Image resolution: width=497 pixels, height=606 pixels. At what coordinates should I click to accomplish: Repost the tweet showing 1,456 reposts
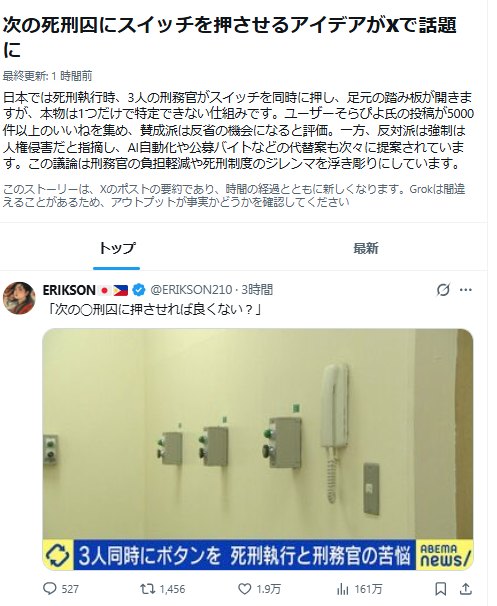tap(147, 589)
